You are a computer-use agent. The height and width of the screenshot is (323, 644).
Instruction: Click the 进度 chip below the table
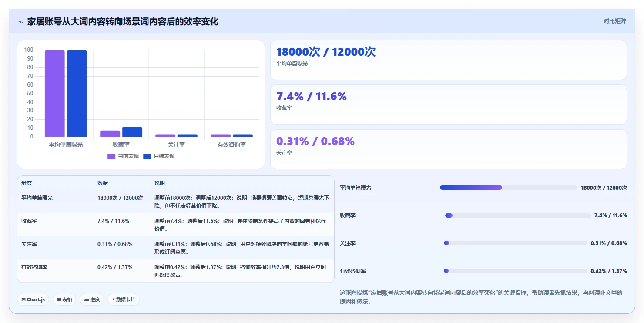[x=92, y=299]
